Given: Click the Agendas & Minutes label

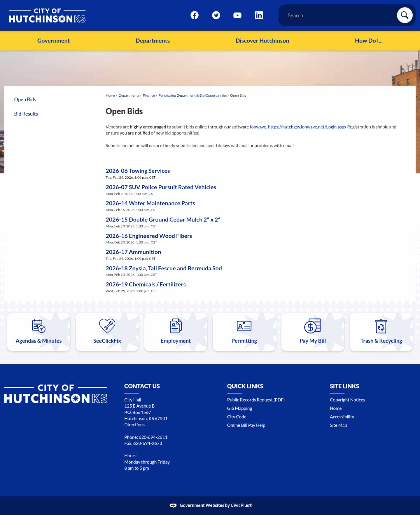Looking at the screenshot, I should [x=38, y=341].
